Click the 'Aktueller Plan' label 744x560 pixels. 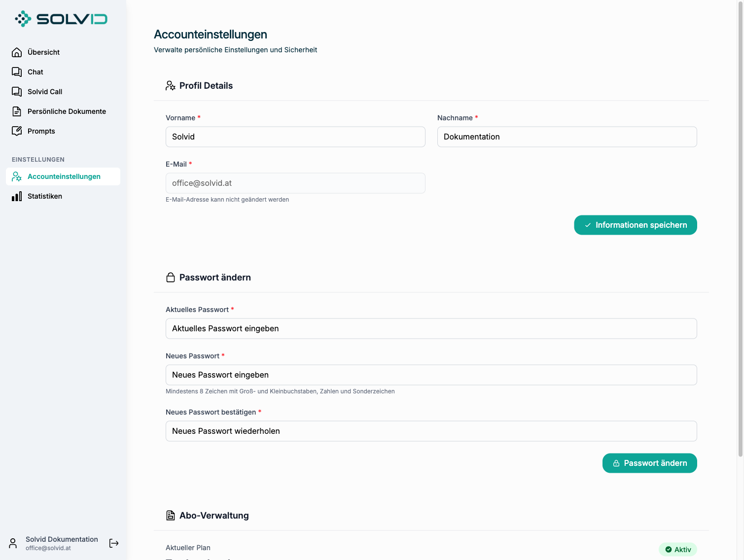coord(188,548)
